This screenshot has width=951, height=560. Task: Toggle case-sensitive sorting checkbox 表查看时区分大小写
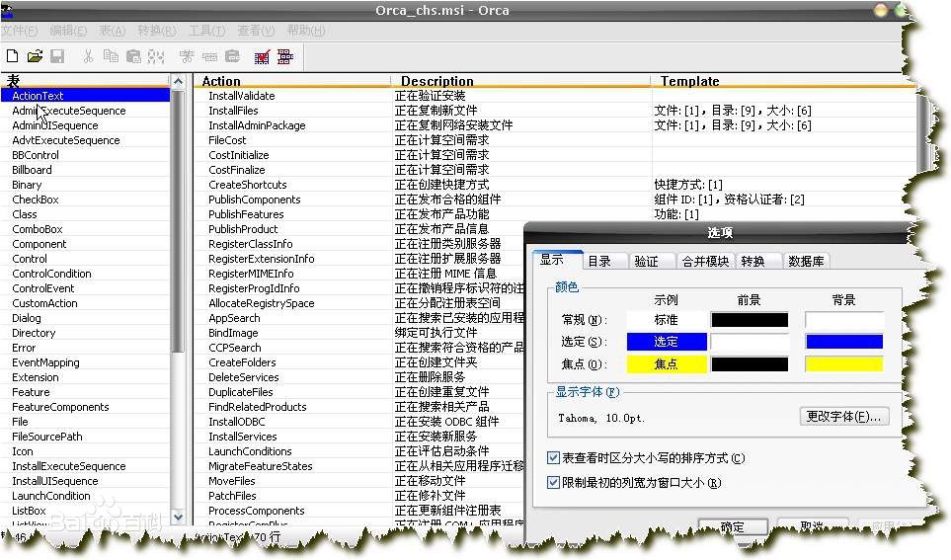[552, 458]
